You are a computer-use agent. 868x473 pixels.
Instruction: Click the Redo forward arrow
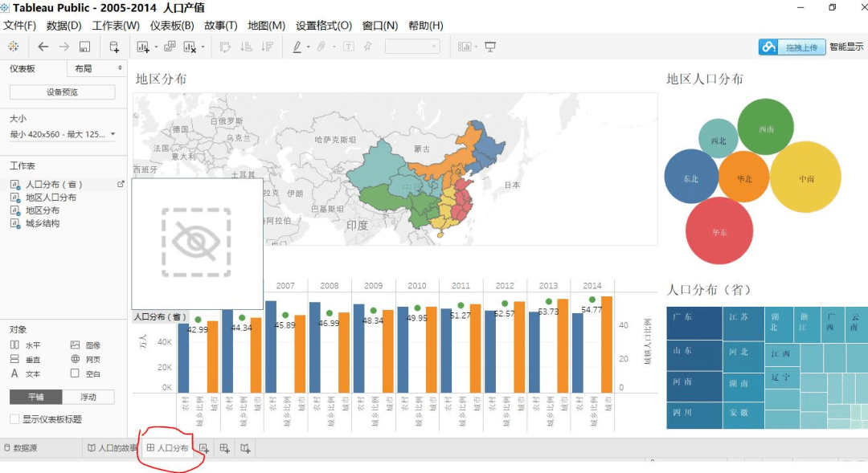[63, 47]
